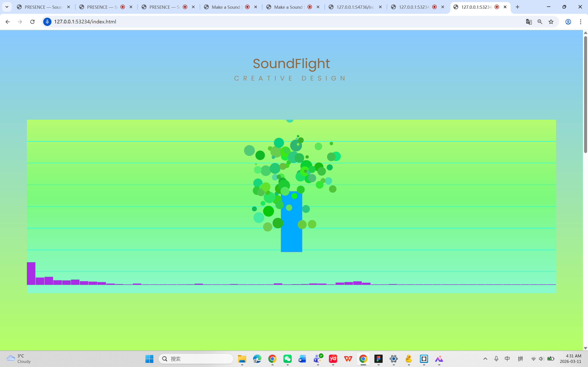Open the WPS Office taskbar icon
This screenshot has height=367, width=588.
point(348,359)
